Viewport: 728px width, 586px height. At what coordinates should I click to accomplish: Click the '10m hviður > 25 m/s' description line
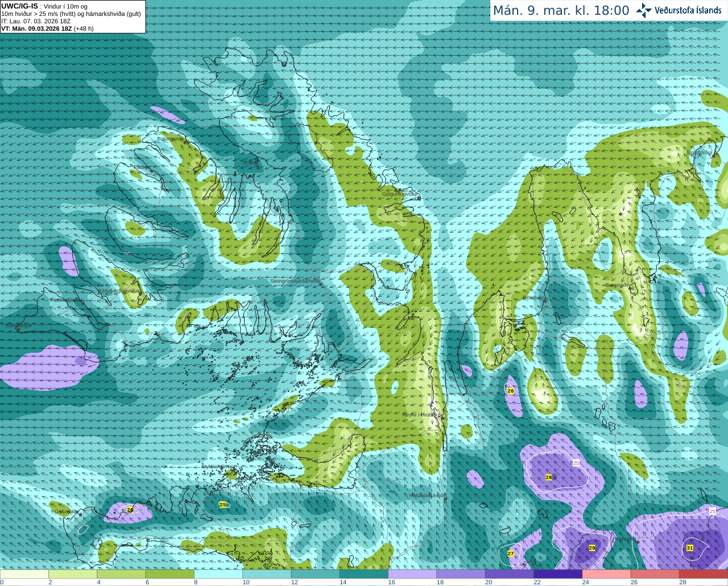click(71, 14)
